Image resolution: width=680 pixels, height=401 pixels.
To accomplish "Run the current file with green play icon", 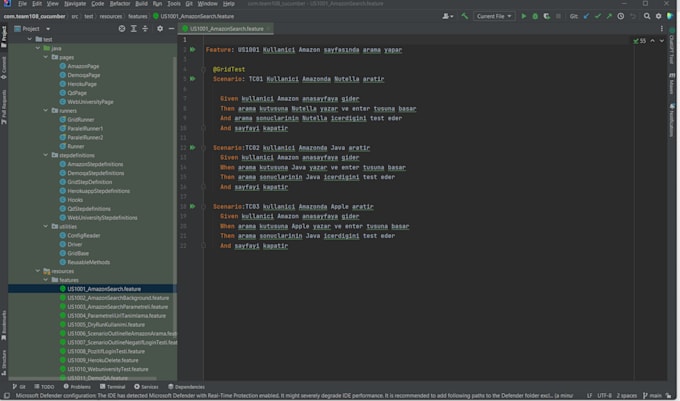I will pos(524,16).
